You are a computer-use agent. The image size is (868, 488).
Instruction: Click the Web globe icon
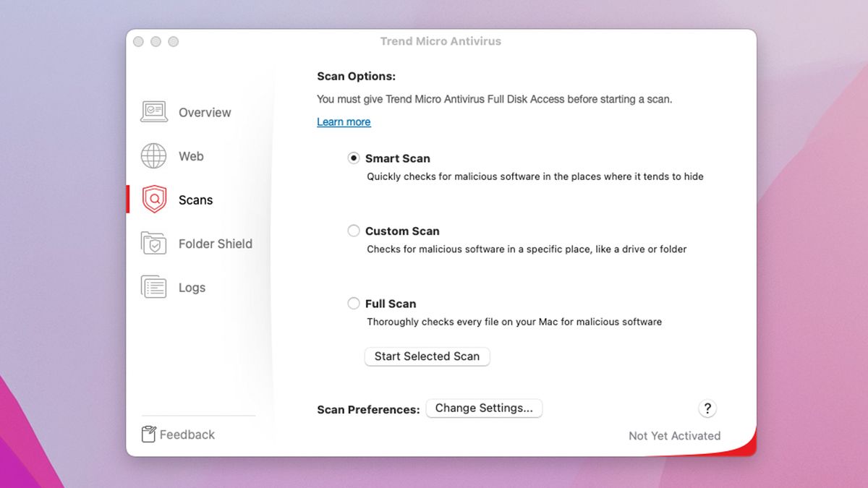(153, 156)
